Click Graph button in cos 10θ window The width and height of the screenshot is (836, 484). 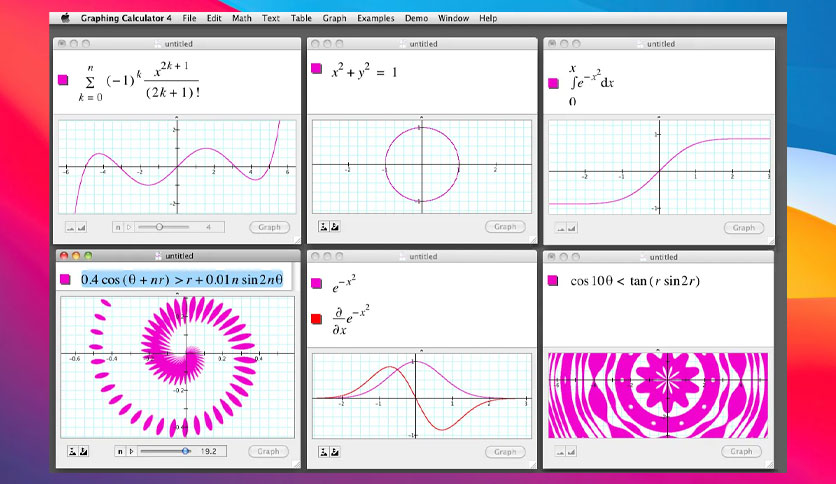point(742,451)
